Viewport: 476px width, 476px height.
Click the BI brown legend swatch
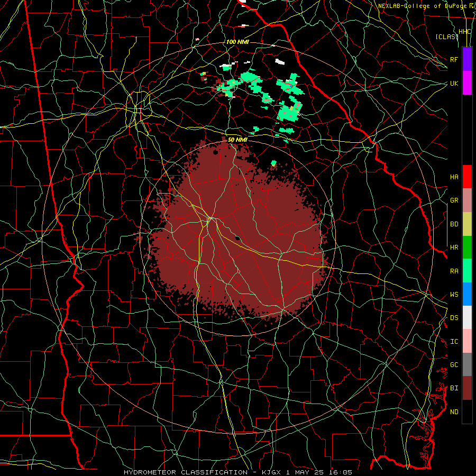(x=467, y=388)
